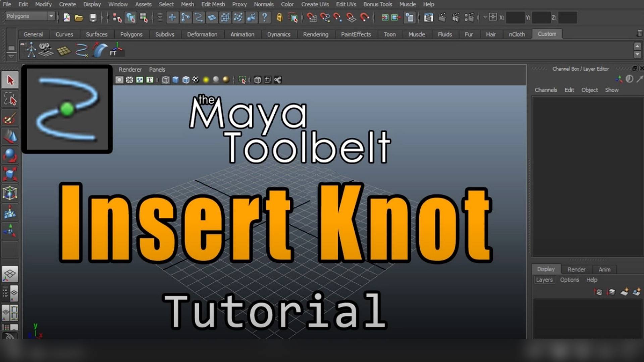This screenshot has height=362, width=644.
Task: Click the Save Scene disk icon
Action: (93, 17)
